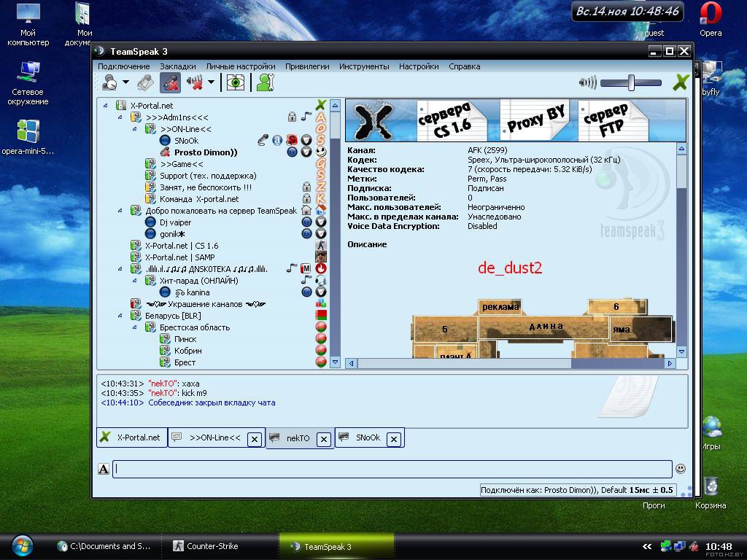Click music note icon on >>>Adm1ns<<< row
The height and width of the screenshot is (560, 747).
(306, 116)
